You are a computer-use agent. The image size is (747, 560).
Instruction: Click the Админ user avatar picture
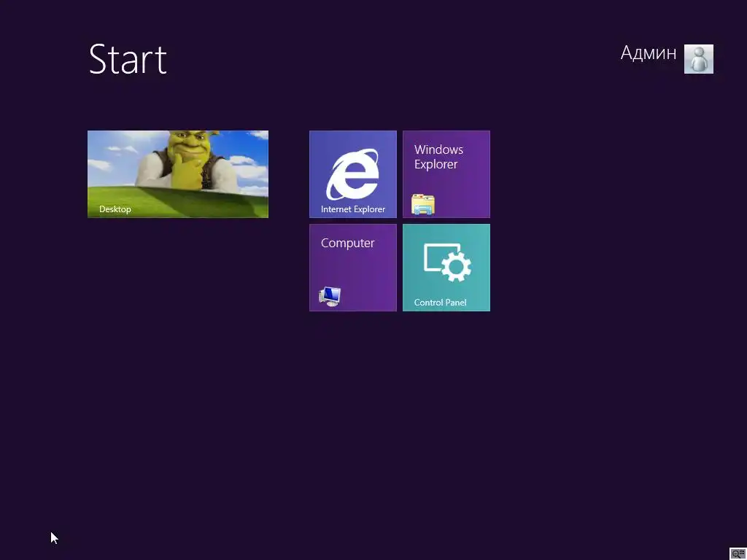(698, 59)
